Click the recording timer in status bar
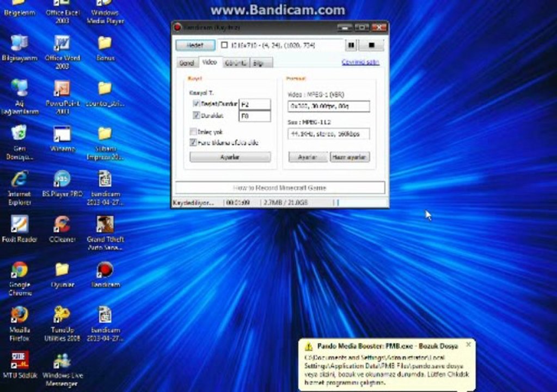Screen dimensions: 557x392 [x=237, y=203]
